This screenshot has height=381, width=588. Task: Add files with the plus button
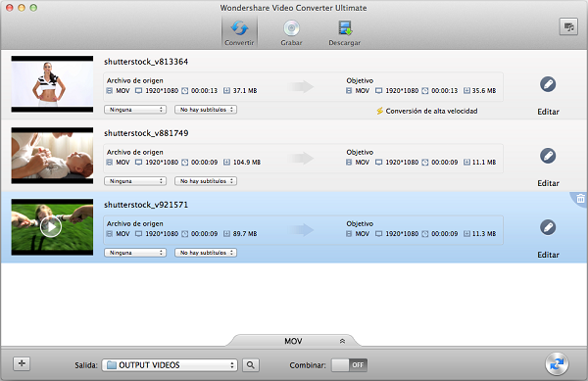point(22,363)
